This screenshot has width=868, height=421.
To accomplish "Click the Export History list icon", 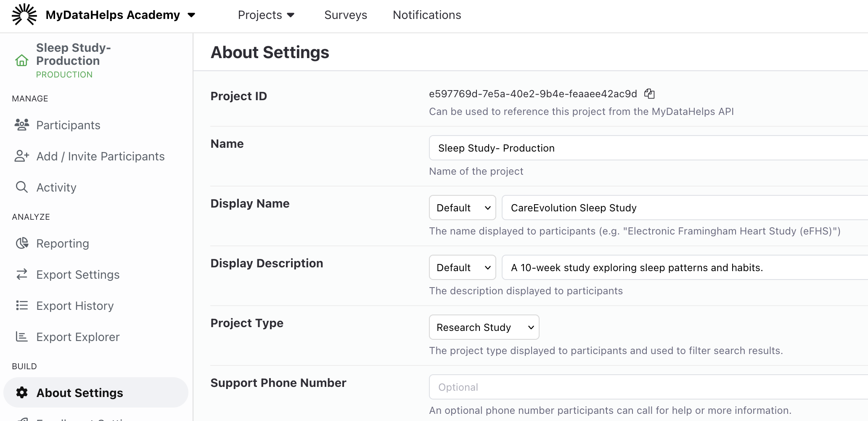I will pyautogui.click(x=22, y=306).
